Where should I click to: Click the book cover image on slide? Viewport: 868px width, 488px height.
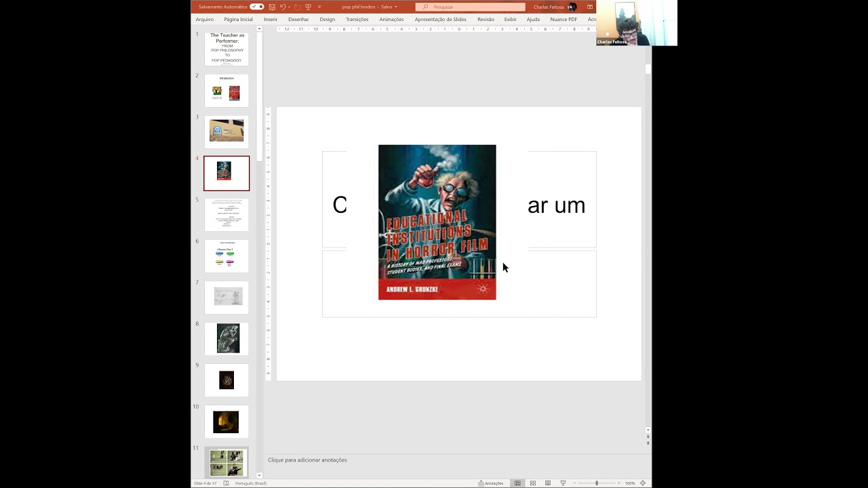437,222
